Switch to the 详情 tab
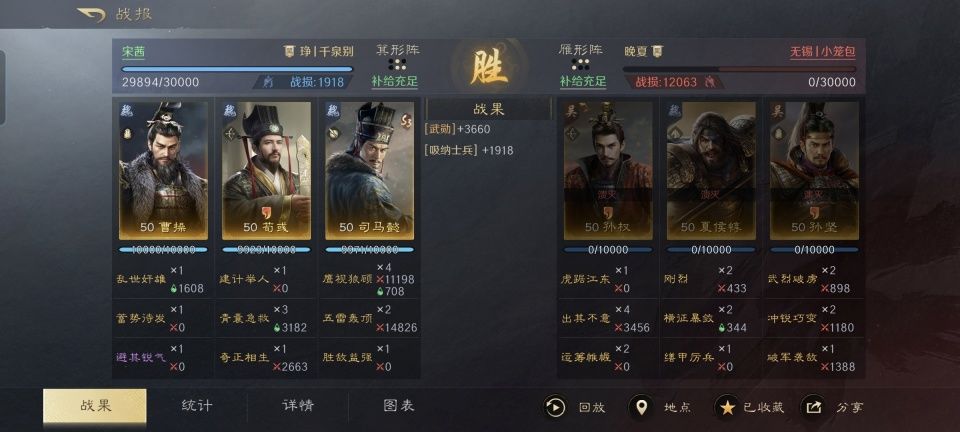The height and width of the screenshot is (432, 960). 298,406
